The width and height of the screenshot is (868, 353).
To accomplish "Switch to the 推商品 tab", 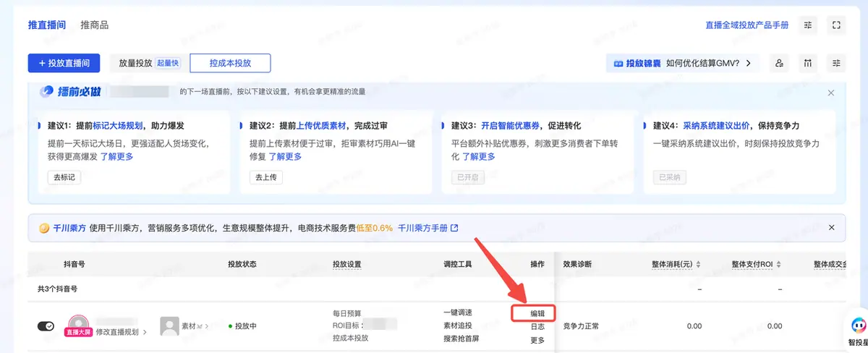I will [x=95, y=25].
